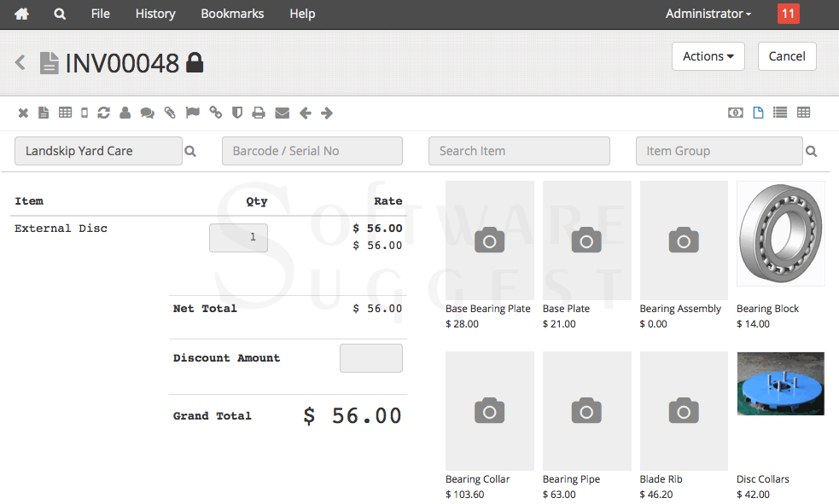Open the customer details person icon

click(x=125, y=112)
